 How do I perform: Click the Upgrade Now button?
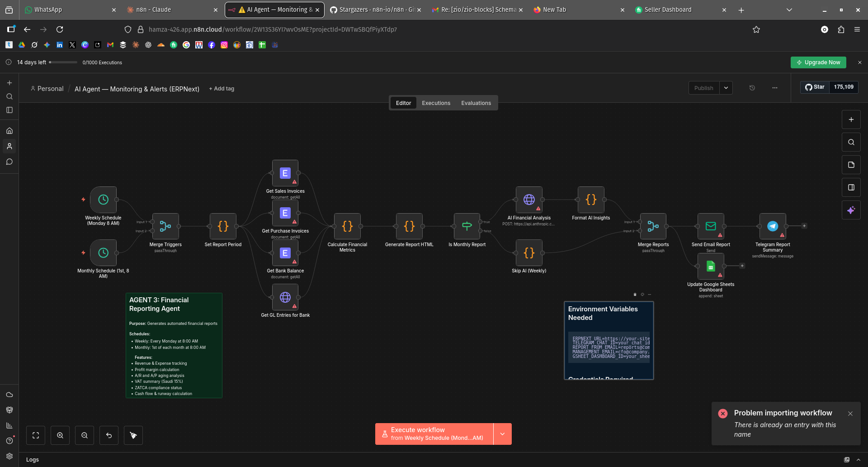click(818, 62)
